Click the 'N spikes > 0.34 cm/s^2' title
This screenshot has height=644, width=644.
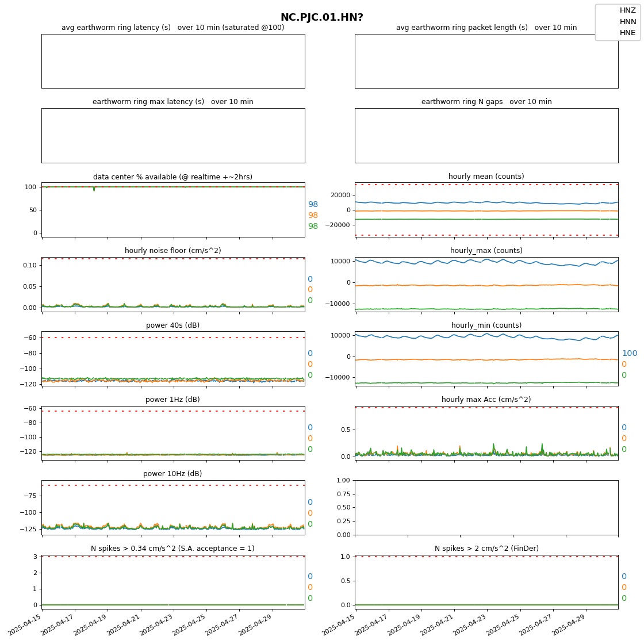172,549
